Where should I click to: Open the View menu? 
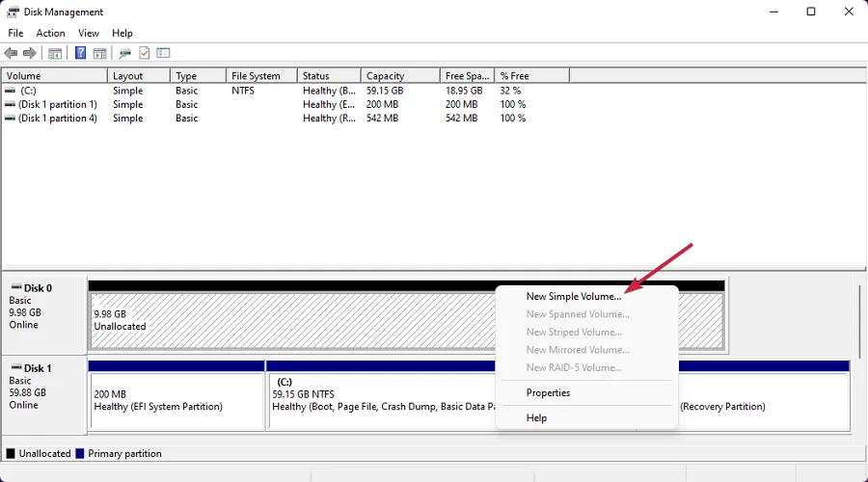tap(89, 33)
